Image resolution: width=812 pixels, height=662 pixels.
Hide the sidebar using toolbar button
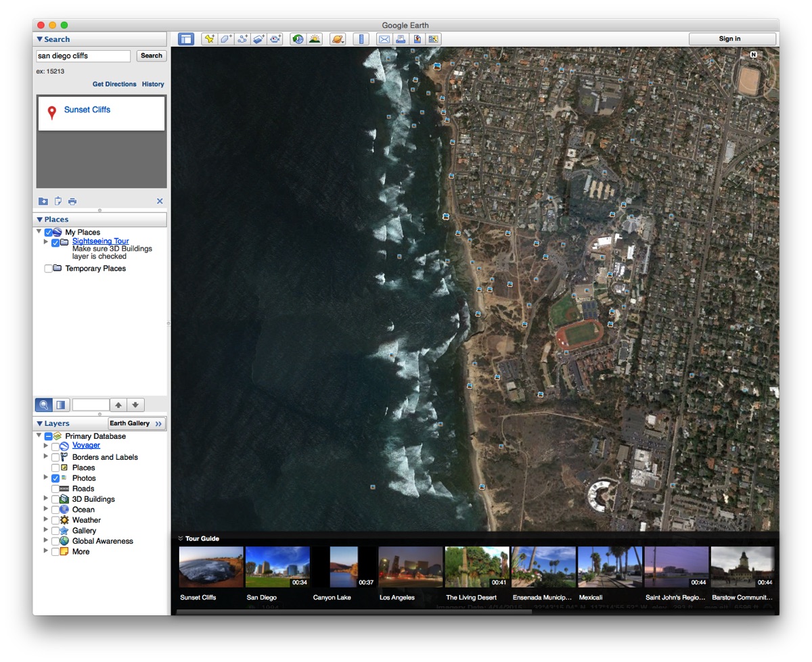(x=186, y=39)
